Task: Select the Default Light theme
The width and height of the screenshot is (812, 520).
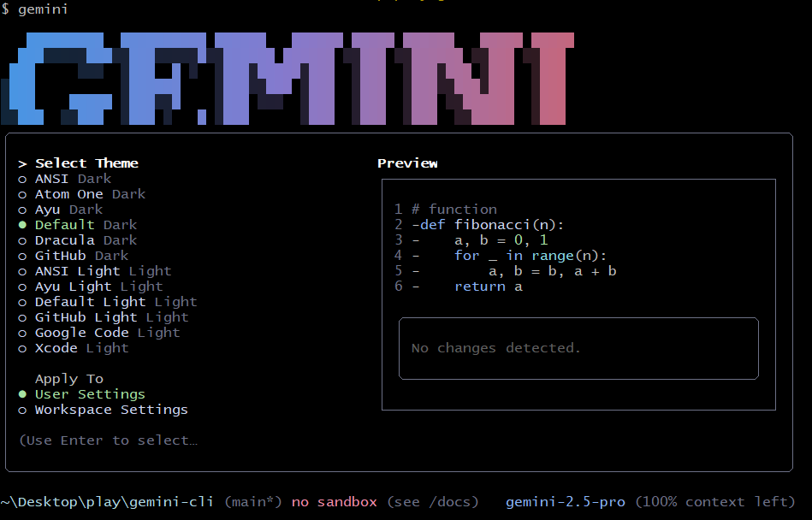Action: pyautogui.click(x=108, y=302)
